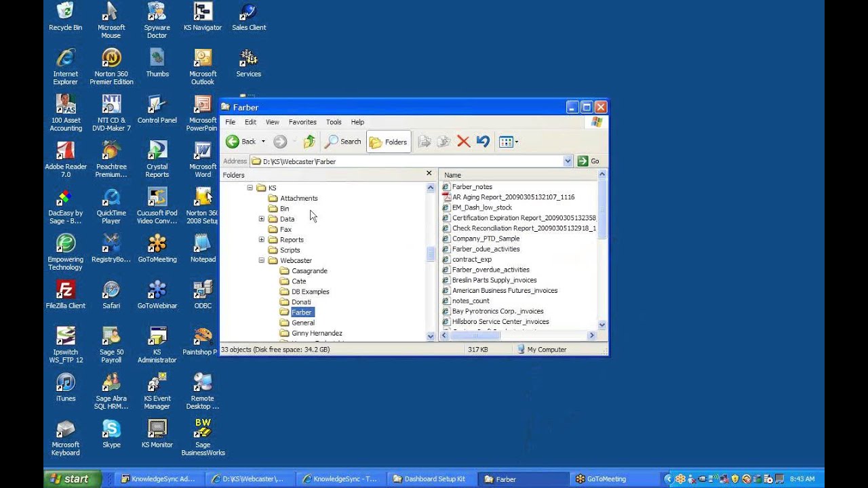Open the KS Event Manager desktop icon
This screenshot has width=868, height=488.
click(x=157, y=391)
